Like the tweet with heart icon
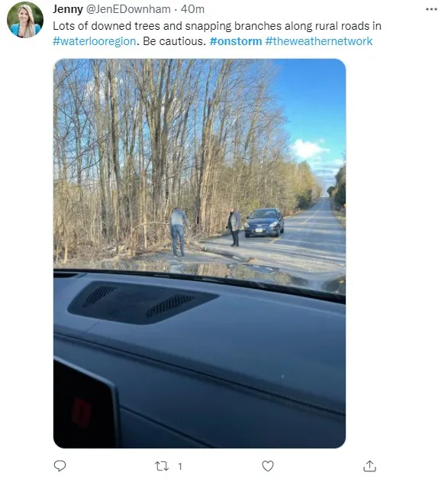The image size is (448, 482). click(x=267, y=466)
